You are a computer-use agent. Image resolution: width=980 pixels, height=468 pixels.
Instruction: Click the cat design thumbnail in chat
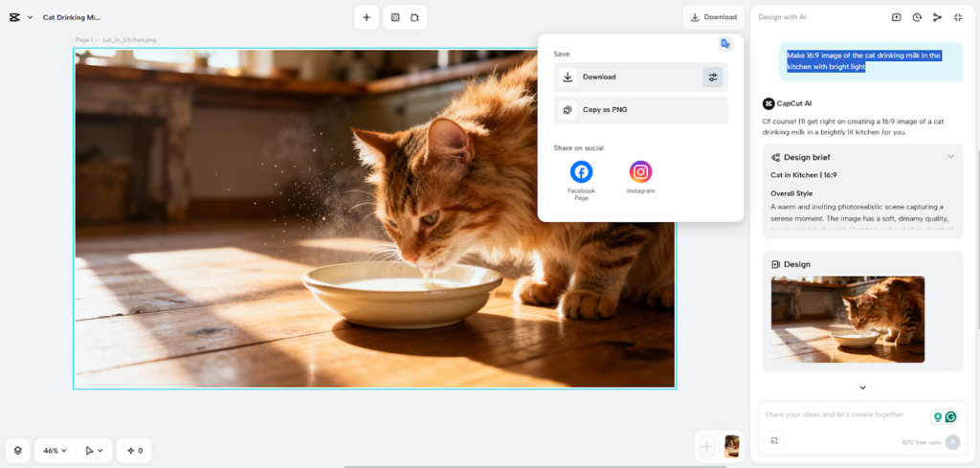(x=847, y=319)
